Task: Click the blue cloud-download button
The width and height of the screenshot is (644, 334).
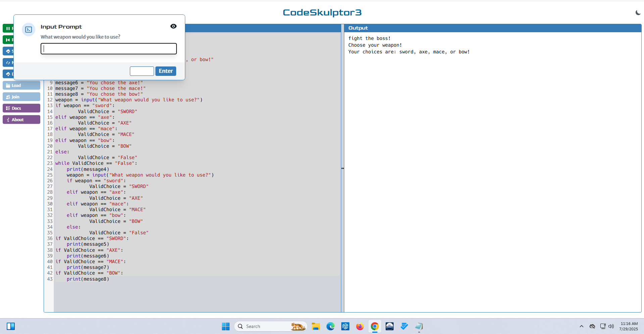Action: (8, 74)
